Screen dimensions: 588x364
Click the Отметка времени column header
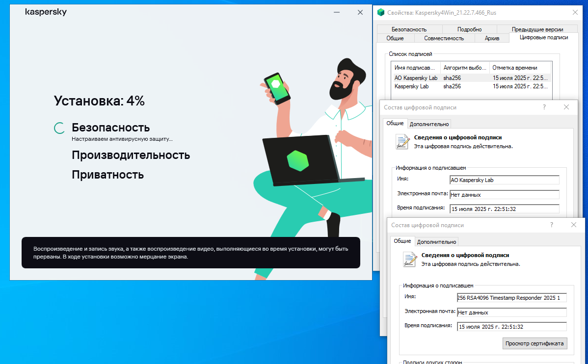click(x=520, y=68)
